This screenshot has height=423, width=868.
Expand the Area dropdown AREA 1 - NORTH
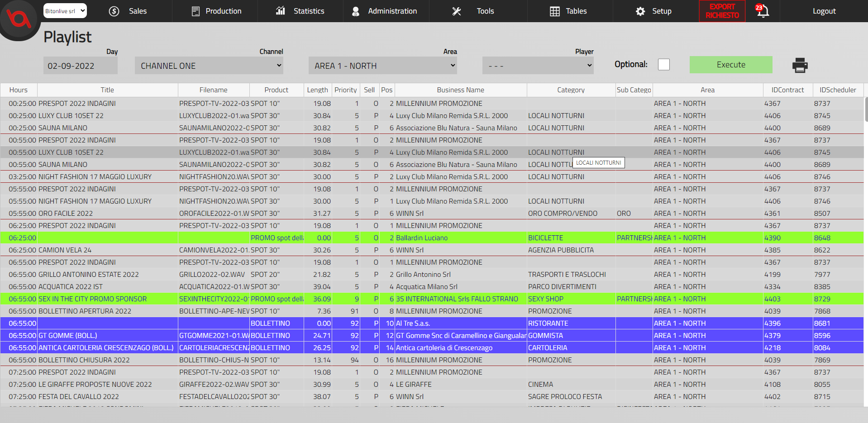[383, 66]
